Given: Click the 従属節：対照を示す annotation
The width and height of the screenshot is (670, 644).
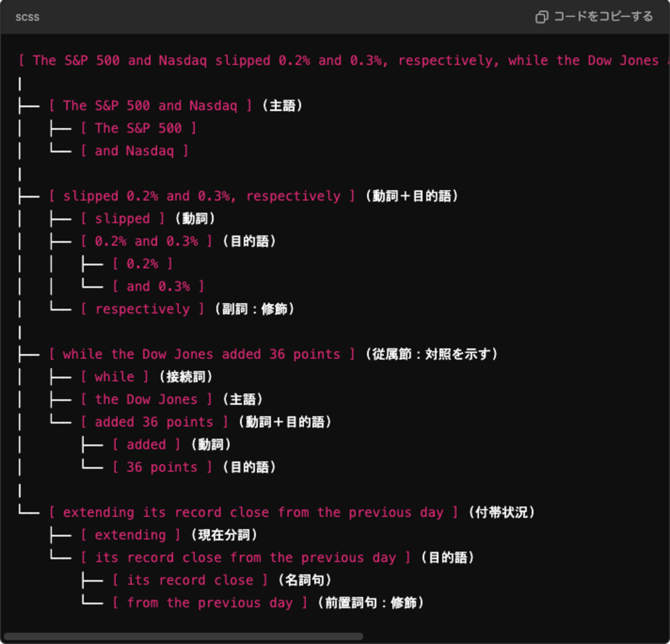Looking at the screenshot, I should pyautogui.click(x=431, y=354).
